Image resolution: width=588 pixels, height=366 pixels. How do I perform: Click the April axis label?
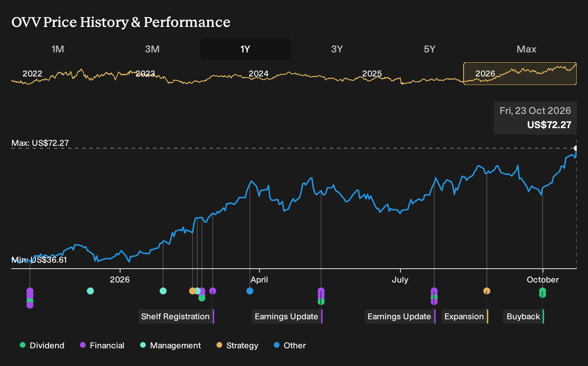click(259, 280)
